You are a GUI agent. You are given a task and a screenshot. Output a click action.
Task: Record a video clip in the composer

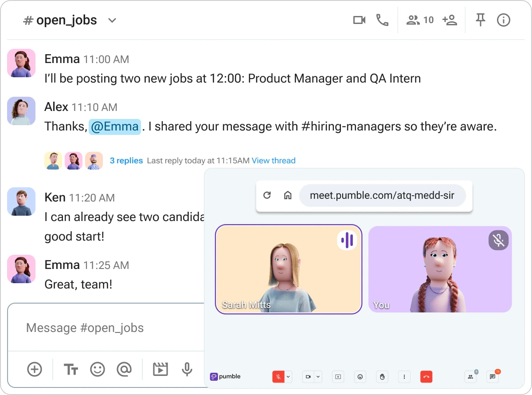click(x=160, y=369)
